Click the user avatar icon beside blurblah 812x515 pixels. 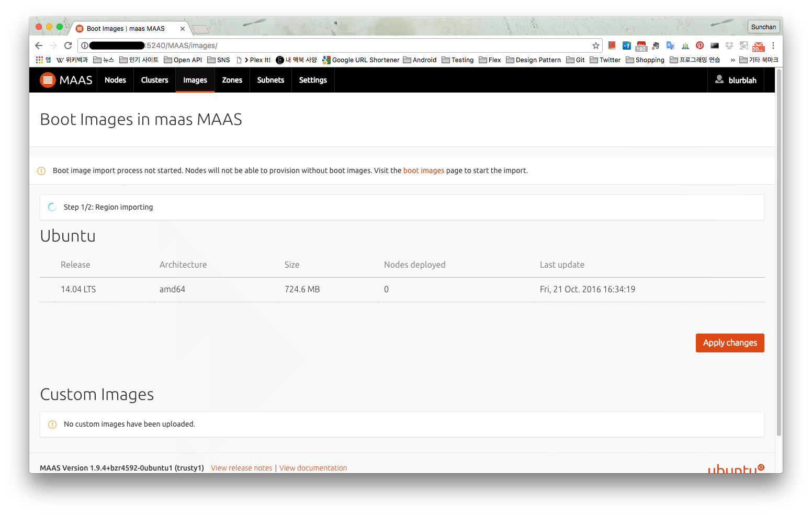tap(719, 79)
